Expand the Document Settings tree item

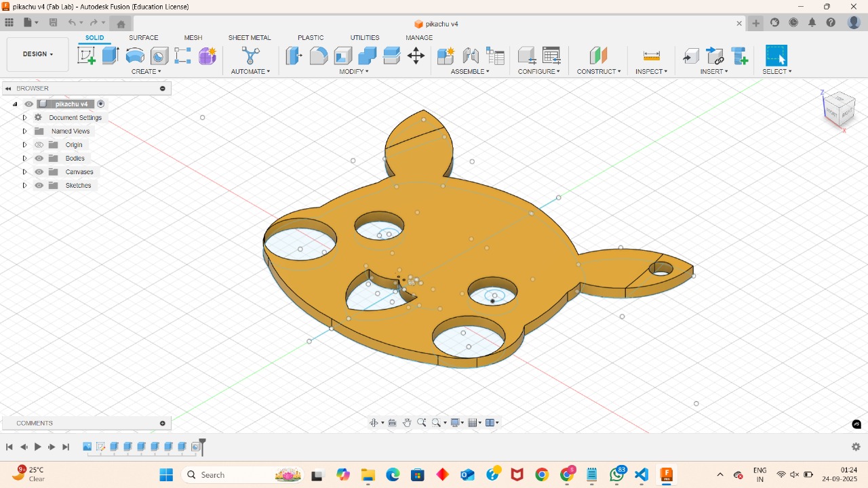pos(24,117)
